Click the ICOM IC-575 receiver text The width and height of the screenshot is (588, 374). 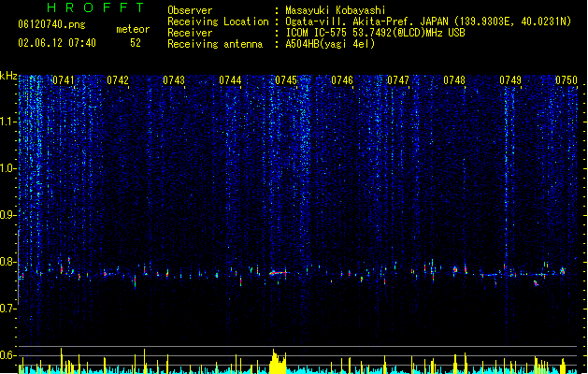coord(375,33)
